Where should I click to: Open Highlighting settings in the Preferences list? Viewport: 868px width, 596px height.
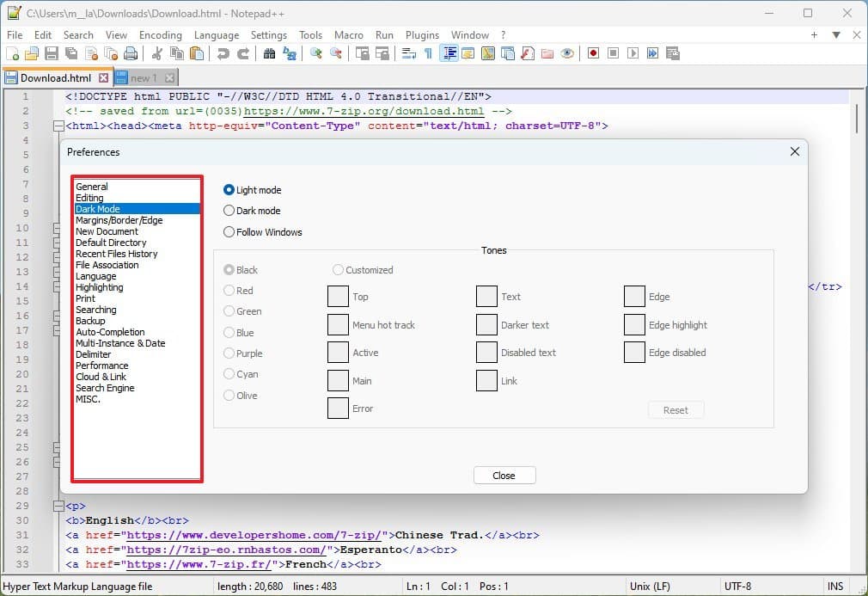(99, 287)
